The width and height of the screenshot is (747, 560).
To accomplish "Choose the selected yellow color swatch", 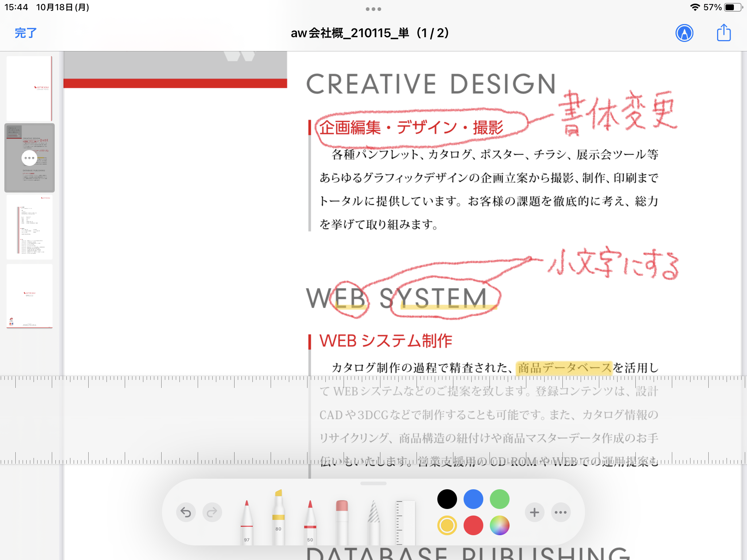I will pyautogui.click(x=447, y=525).
